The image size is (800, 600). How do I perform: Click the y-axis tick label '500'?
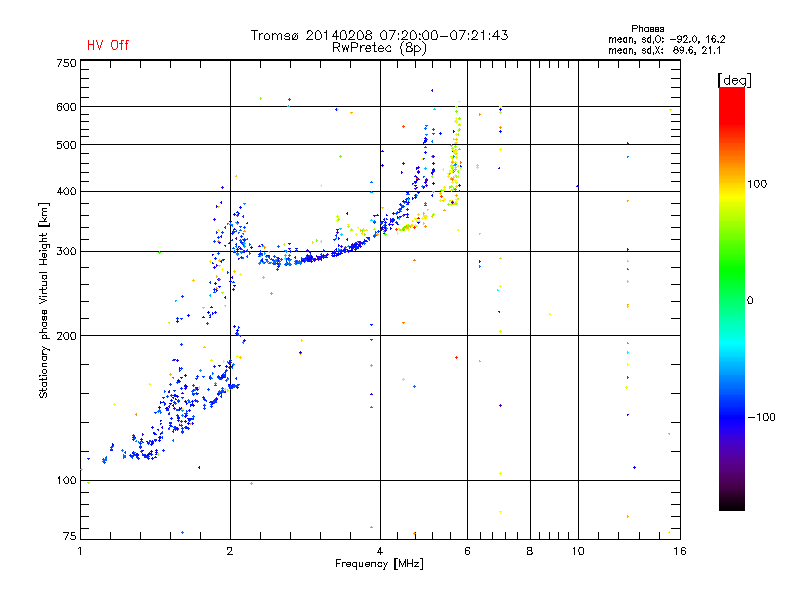point(66,145)
